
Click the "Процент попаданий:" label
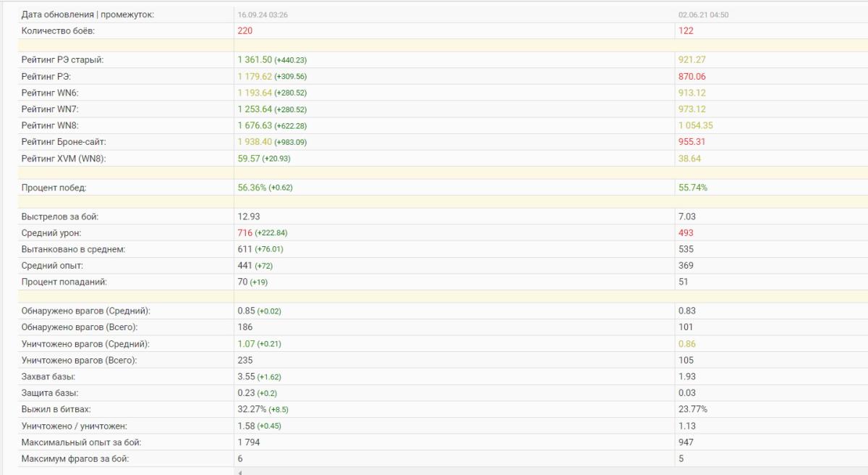(x=64, y=282)
